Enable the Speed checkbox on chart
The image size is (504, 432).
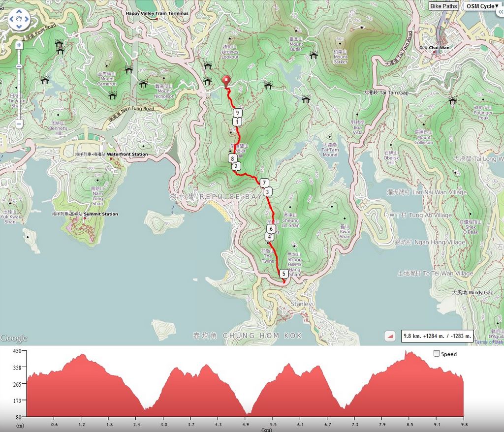pos(437,354)
